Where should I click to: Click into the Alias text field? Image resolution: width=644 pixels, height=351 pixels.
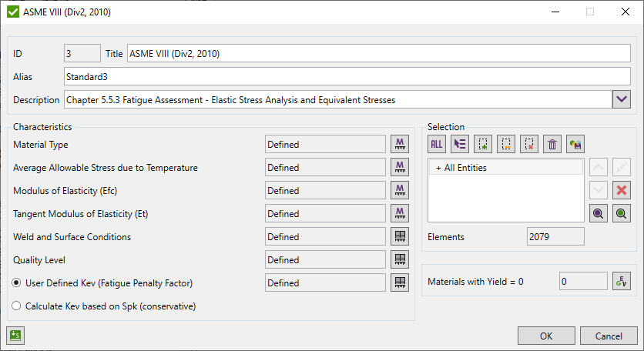click(x=347, y=77)
